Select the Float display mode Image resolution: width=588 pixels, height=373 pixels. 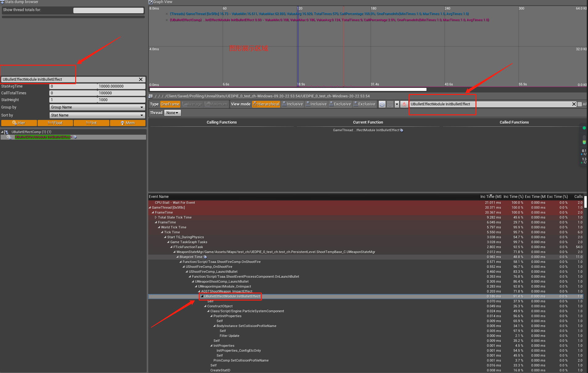coord(55,123)
